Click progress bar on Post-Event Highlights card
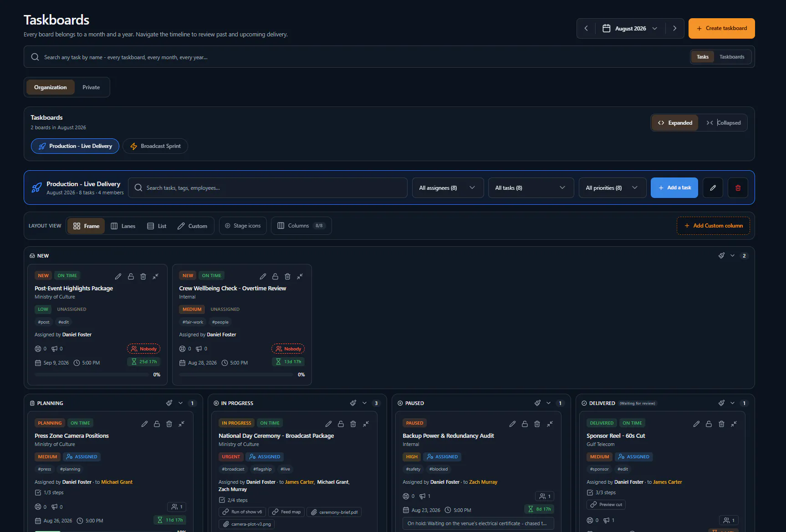Viewport: 786px width, 532px height. [x=92, y=375]
